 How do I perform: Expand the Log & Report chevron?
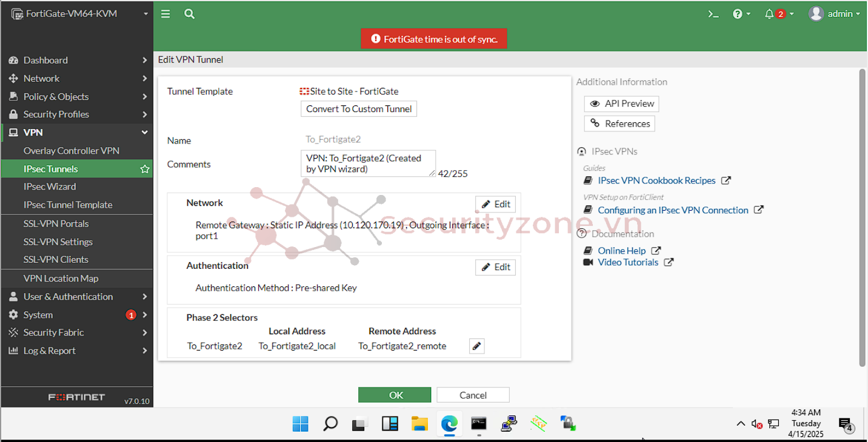point(144,351)
